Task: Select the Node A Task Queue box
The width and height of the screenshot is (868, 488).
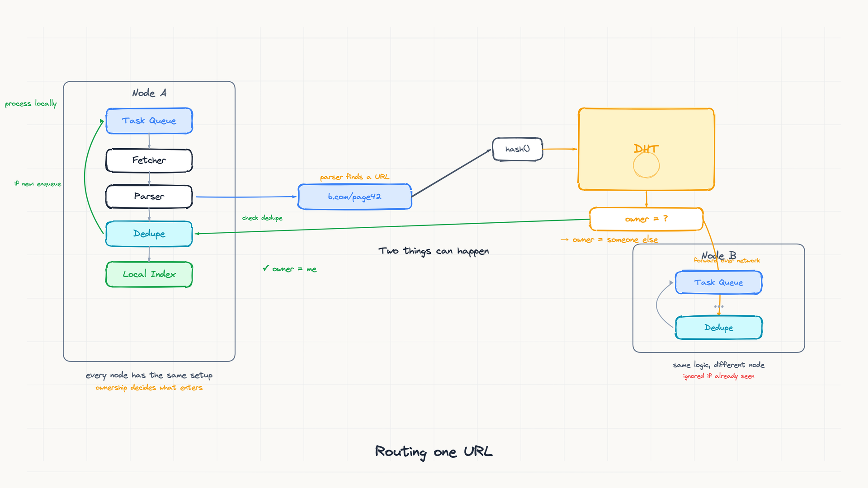Action: tap(149, 121)
